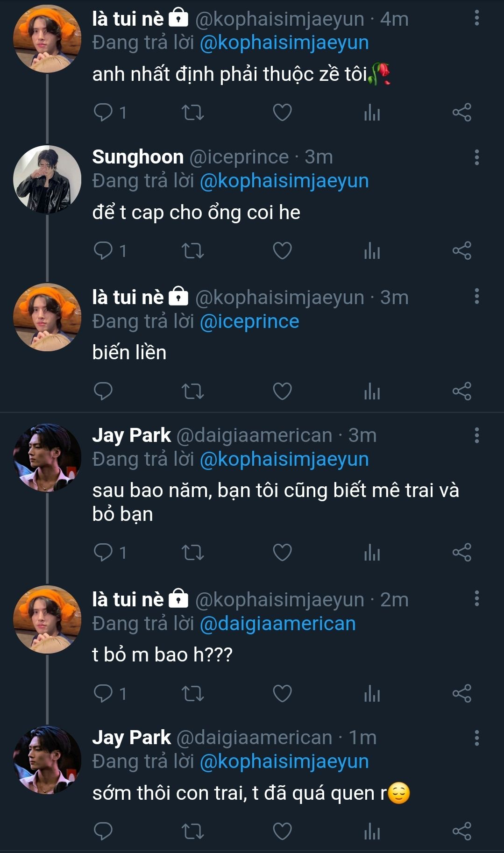Share the "t bỏ m bao h???" tweet
This screenshot has width=504, height=853.
[x=461, y=693]
